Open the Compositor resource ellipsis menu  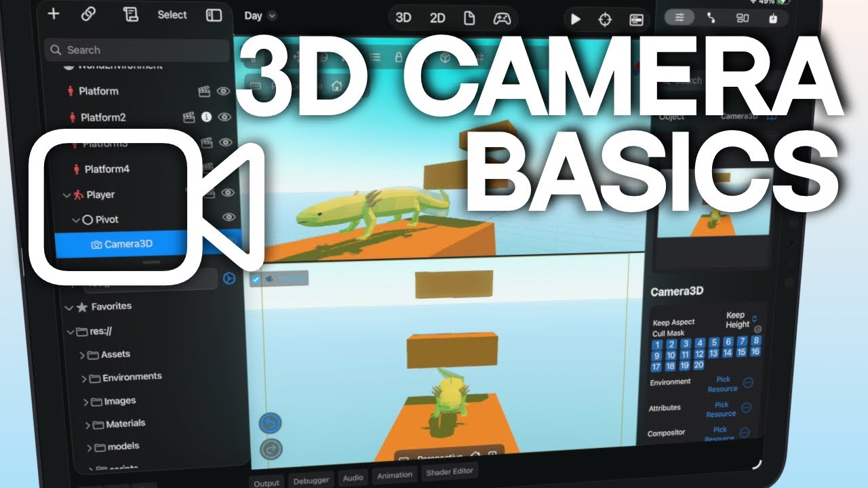[744, 432]
